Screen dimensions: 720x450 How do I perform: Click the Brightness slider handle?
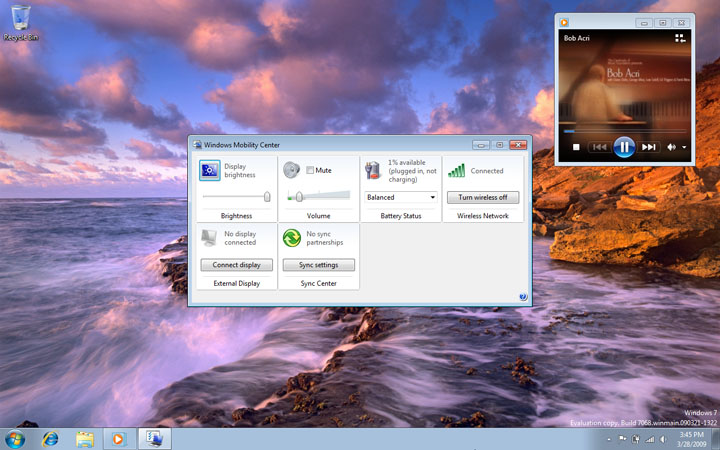267,197
